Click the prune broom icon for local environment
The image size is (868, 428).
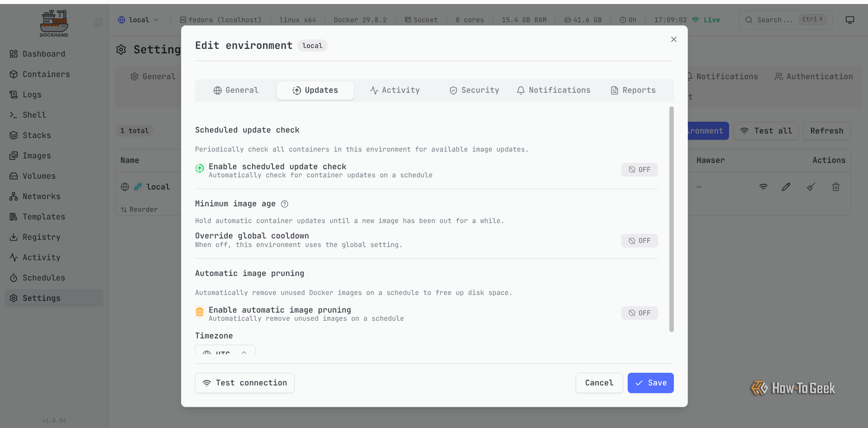(811, 187)
